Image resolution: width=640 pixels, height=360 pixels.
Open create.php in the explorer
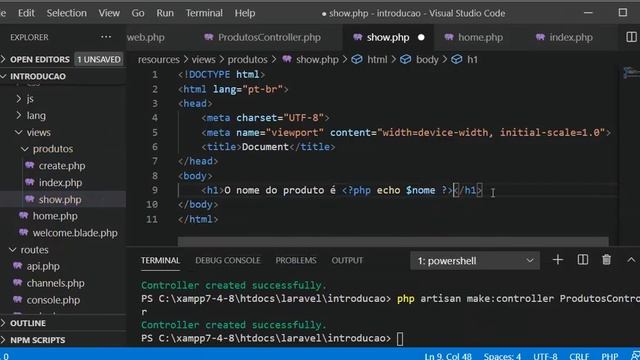(62, 166)
